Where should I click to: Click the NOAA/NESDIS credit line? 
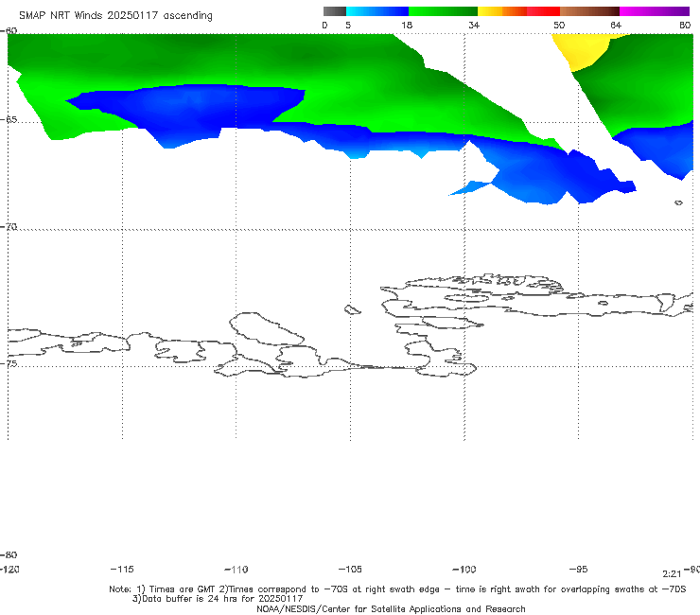[391, 608]
